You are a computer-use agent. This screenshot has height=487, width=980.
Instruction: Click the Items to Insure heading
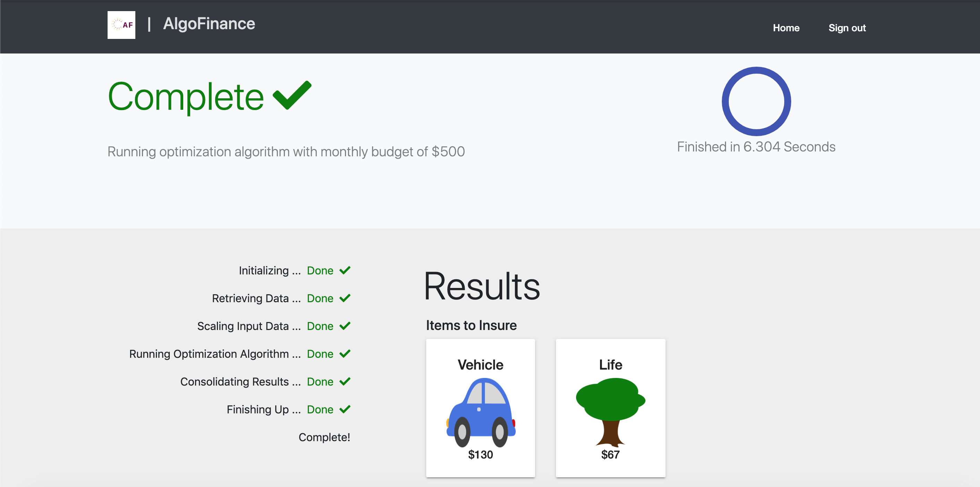click(471, 325)
